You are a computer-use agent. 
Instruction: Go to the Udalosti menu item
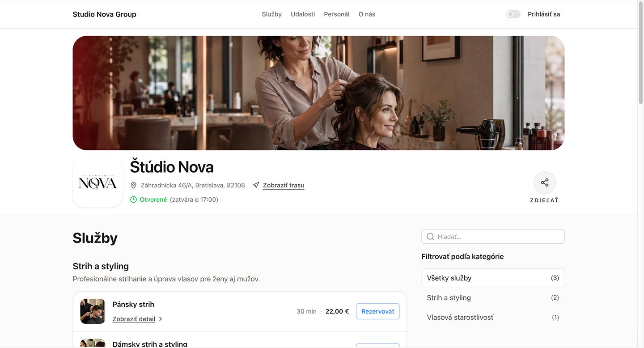click(x=303, y=14)
